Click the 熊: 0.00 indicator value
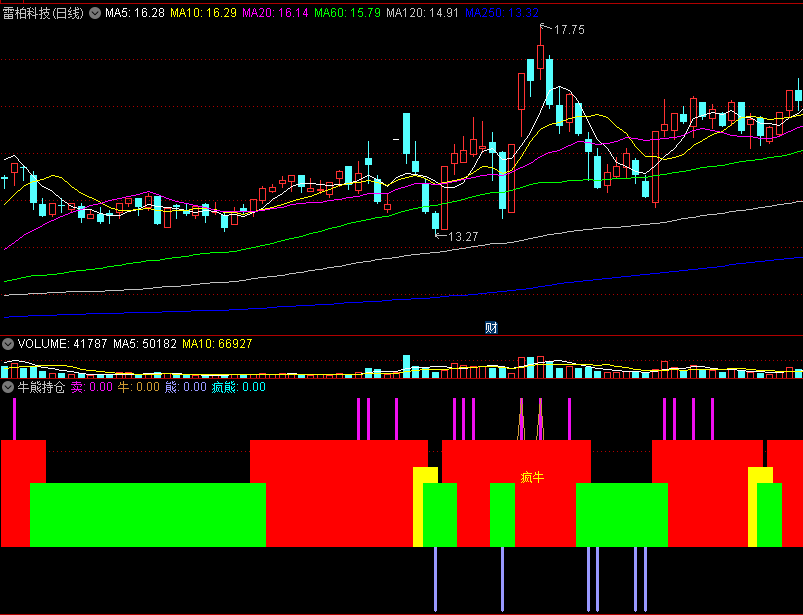The image size is (803, 615). point(186,387)
